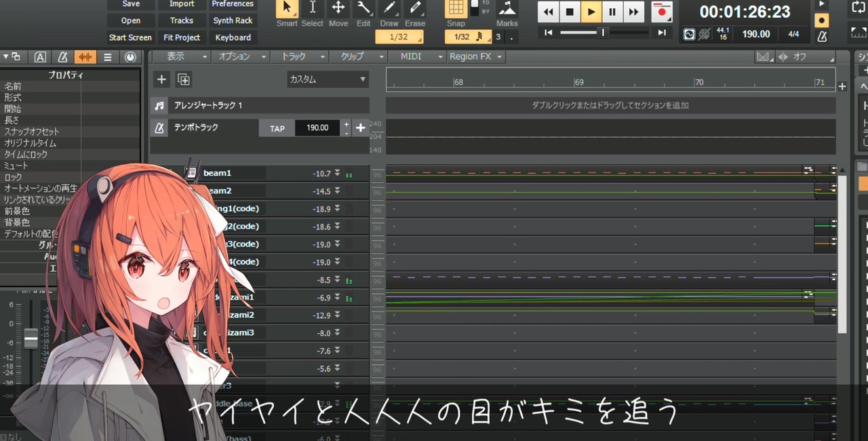Viewport: 868px width, 441px height.
Task: Click the inspector volume fader
Action: (31, 338)
